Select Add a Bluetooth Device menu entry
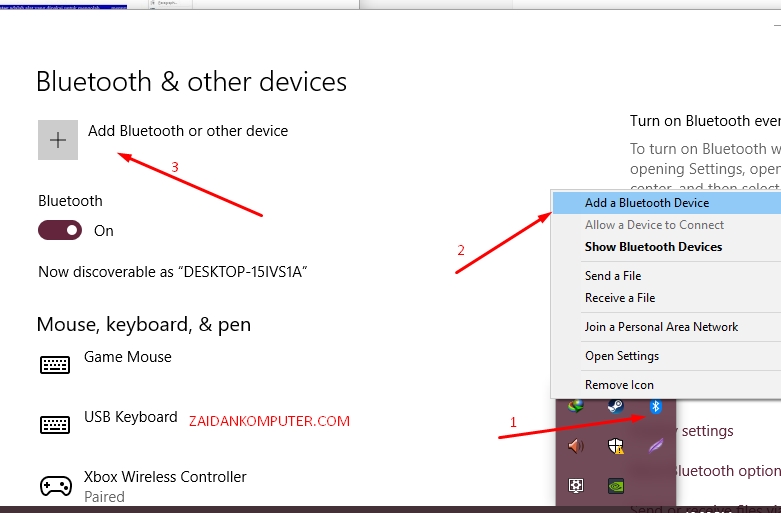Screen dimensions: 781x513 click(x=667, y=203)
